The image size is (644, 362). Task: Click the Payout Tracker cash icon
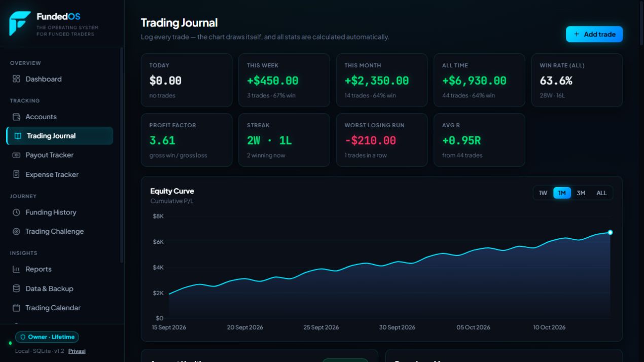click(16, 155)
